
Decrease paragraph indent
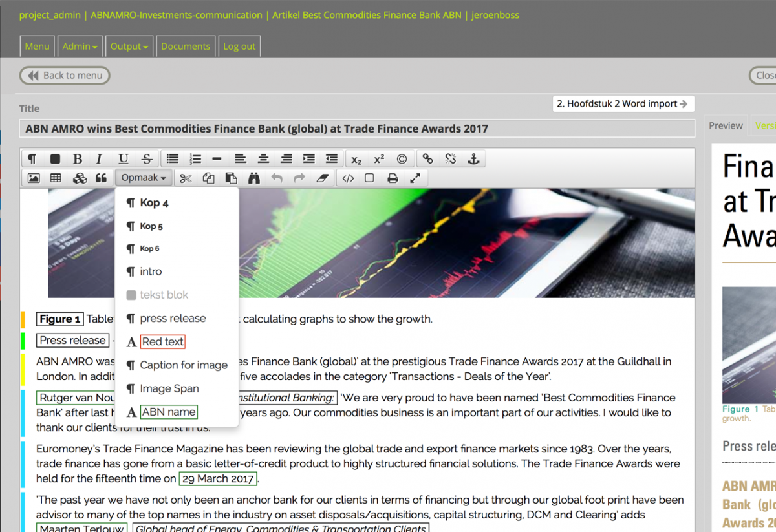tap(332, 159)
